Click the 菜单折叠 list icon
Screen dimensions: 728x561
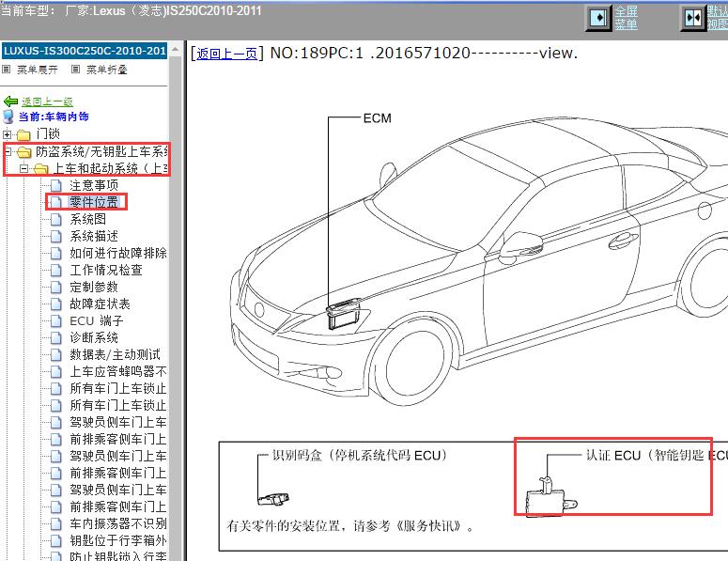point(76,70)
